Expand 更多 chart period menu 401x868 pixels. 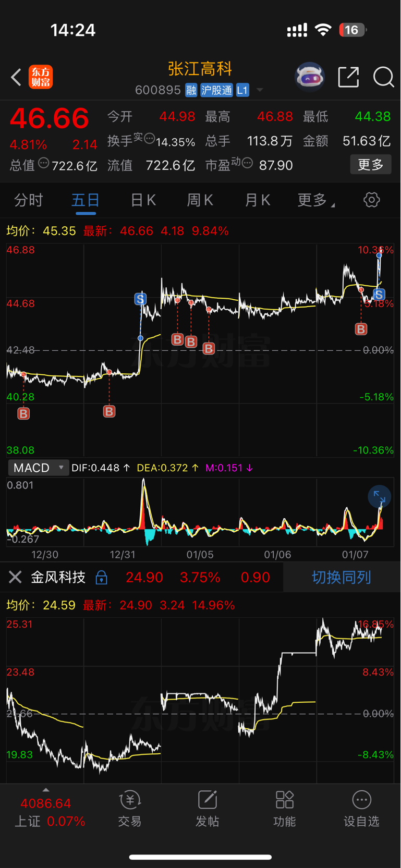point(316,200)
